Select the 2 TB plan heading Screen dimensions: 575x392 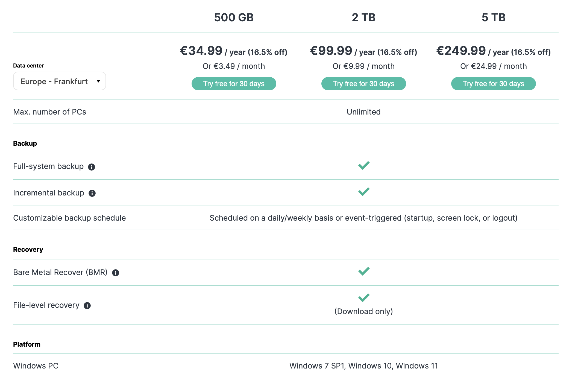pyautogui.click(x=363, y=17)
